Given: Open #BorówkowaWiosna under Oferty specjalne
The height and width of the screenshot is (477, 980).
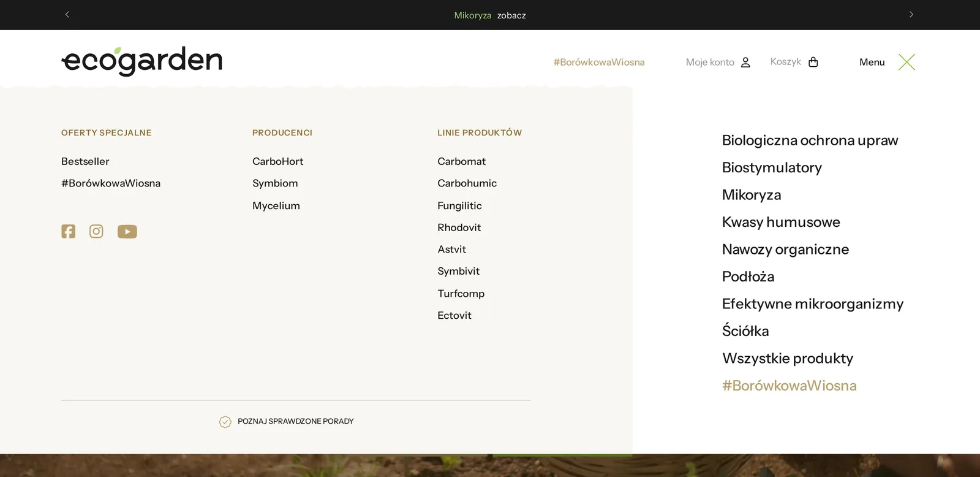Looking at the screenshot, I should tap(111, 183).
